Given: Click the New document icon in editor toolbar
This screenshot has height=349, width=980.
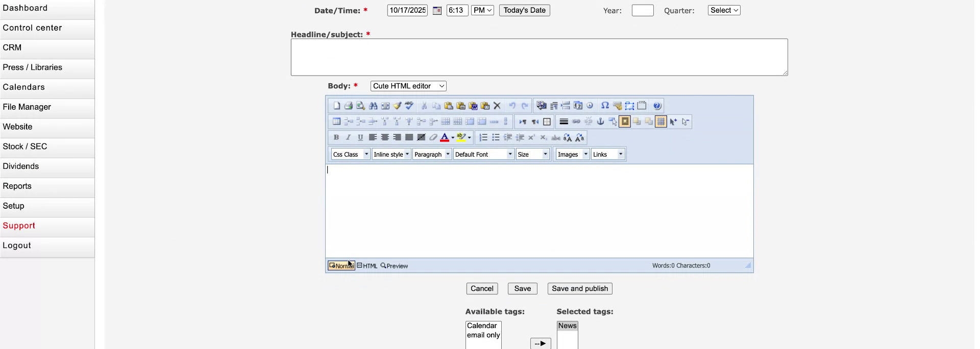Looking at the screenshot, I should tap(336, 106).
